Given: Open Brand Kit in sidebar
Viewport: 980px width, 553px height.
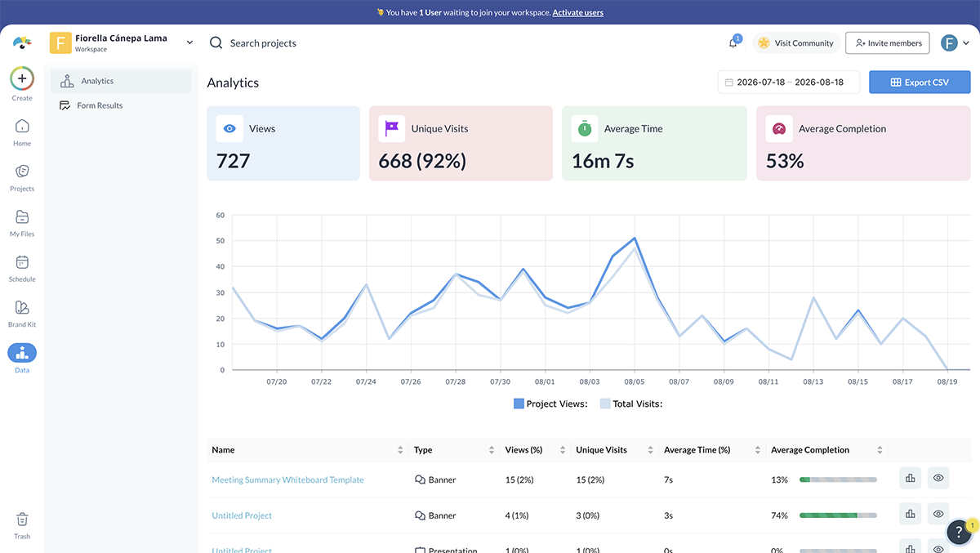Looking at the screenshot, I should coord(22,313).
